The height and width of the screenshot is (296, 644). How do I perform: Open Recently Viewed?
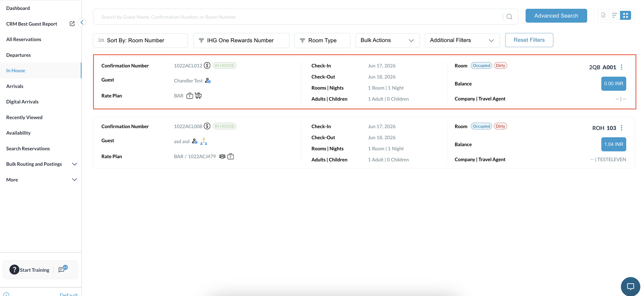point(24,117)
